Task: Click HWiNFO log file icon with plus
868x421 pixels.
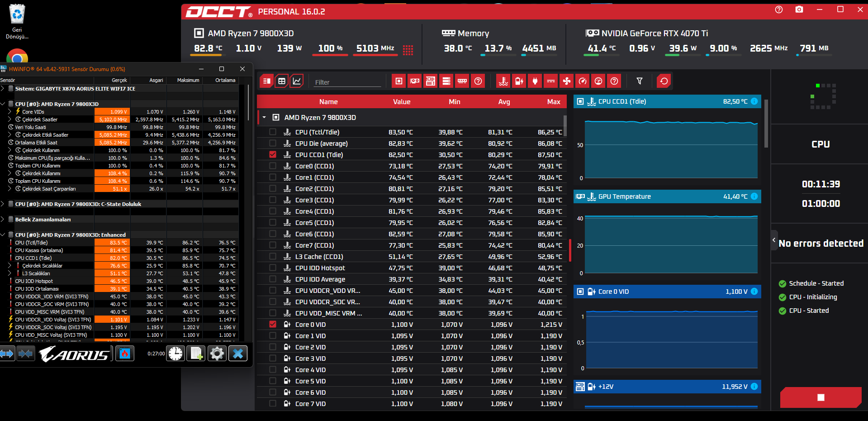Action: [x=196, y=353]
